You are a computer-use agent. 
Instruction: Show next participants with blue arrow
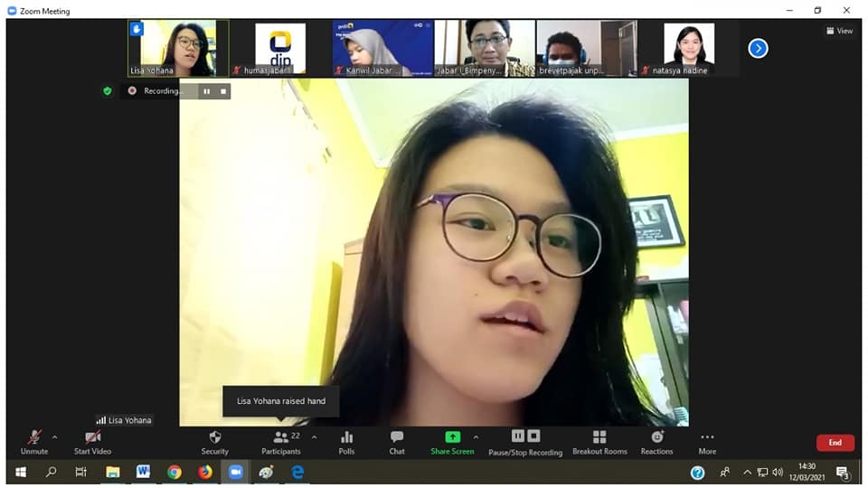[759, 49]
